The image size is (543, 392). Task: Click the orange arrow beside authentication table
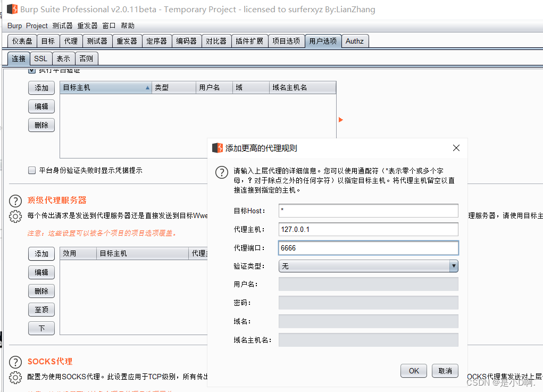click(341, 120)
